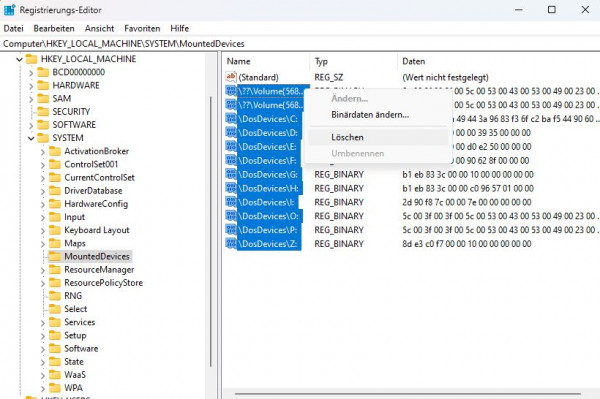Screen dimensions: 600x399
Task: Click the values pane horizontal scrollbar
Action: (x=408, y=393)
